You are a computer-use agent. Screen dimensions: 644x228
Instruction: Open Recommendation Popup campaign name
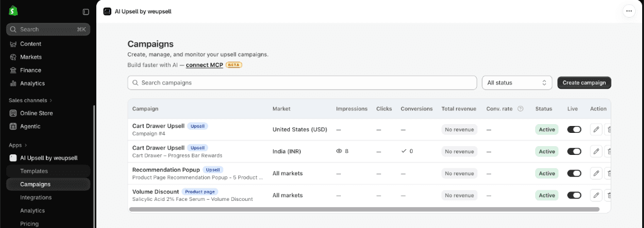166,169
